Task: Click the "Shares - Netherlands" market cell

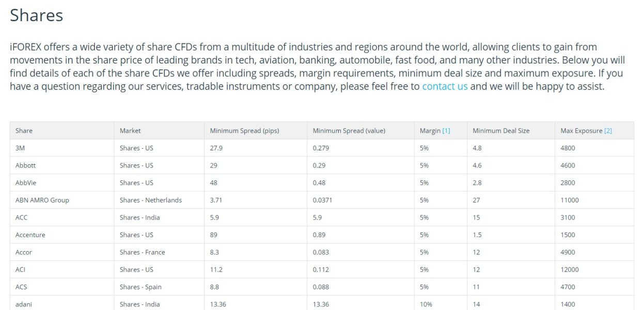Action: click(x=151, y=200)
